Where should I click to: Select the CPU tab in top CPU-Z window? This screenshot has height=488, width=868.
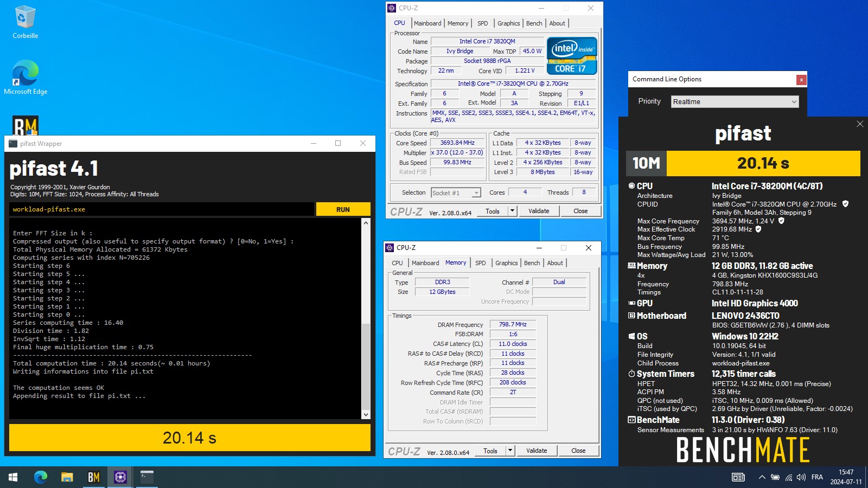[399, 23]
